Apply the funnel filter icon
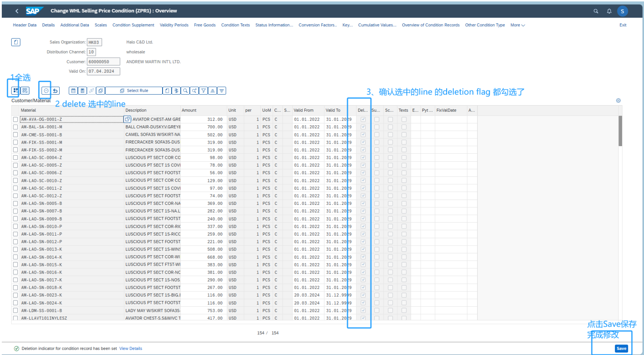 coord(204,91)
